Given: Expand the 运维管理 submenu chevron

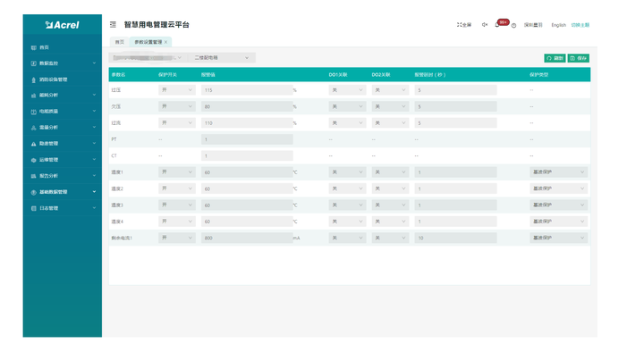Looking at the screenshot, I should coord(94,160).
